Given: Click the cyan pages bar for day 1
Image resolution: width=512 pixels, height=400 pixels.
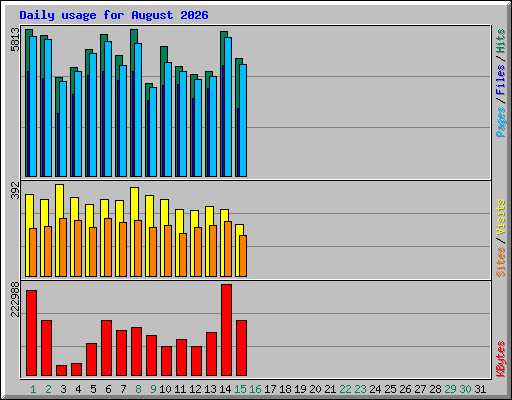Looking at the screenshot, I should coord(33,106).
